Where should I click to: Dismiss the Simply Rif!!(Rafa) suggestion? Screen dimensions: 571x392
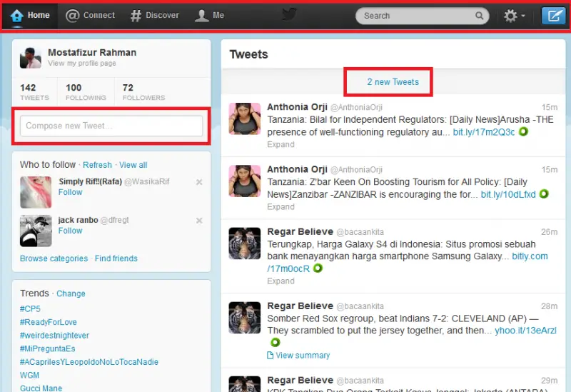199,182
